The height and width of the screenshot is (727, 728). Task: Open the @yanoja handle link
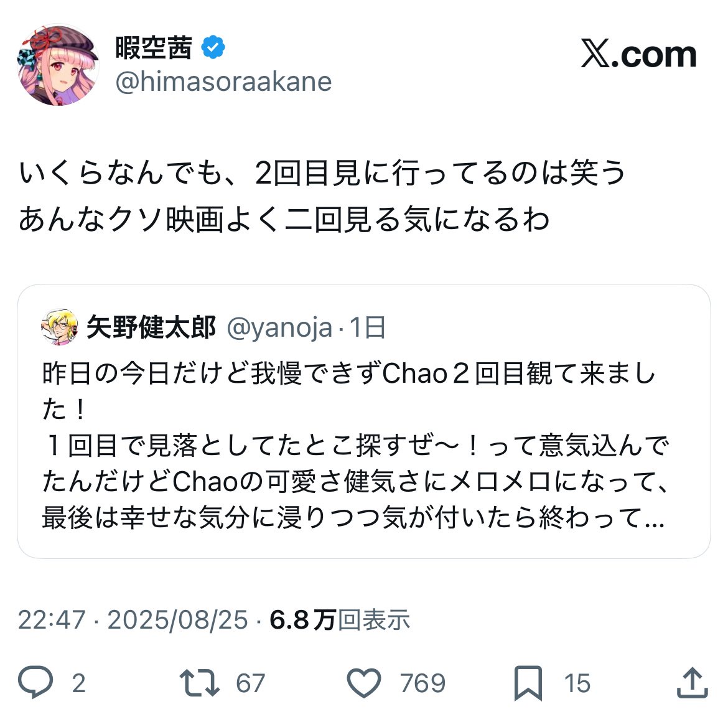point(279,327)
